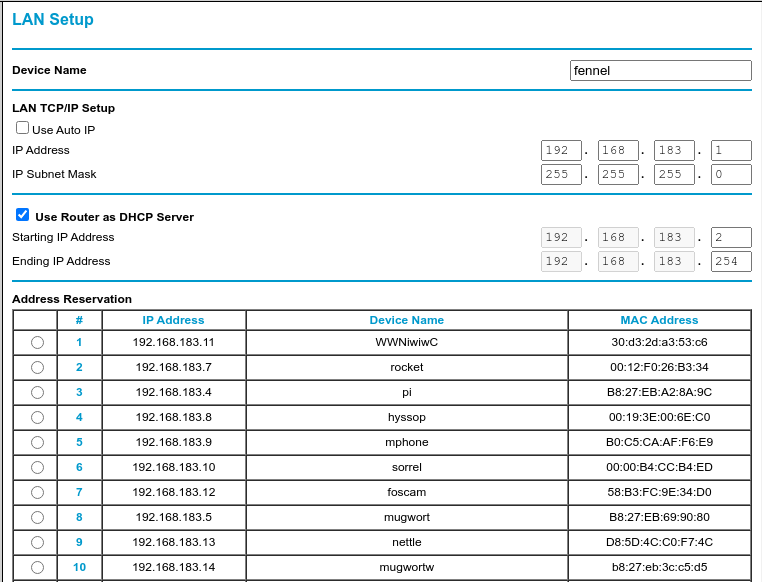The width and height of the screenshot is (762, 582).
Task: Click the MAC Address column header
Action: pyautogui.click(x=659, y=320)
